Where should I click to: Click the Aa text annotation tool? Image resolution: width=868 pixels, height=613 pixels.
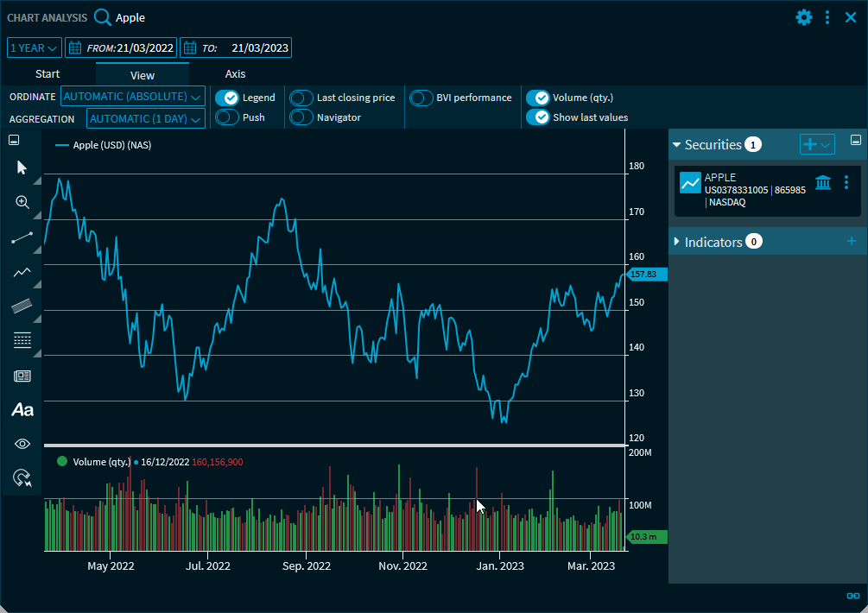[22, 410]
